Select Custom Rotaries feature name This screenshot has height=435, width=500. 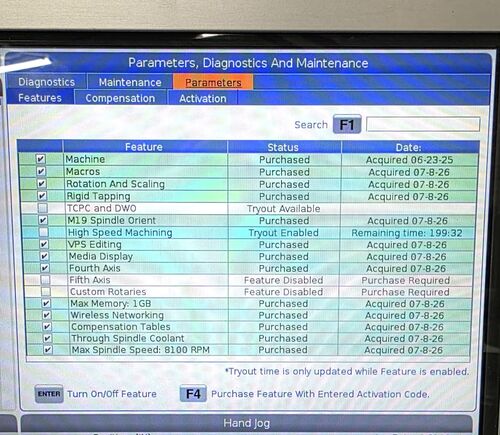(x=108, y=292)
